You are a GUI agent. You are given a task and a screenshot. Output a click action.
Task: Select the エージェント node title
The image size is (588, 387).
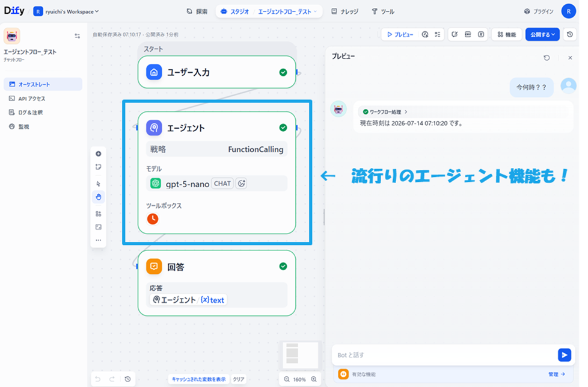(186, 128)
